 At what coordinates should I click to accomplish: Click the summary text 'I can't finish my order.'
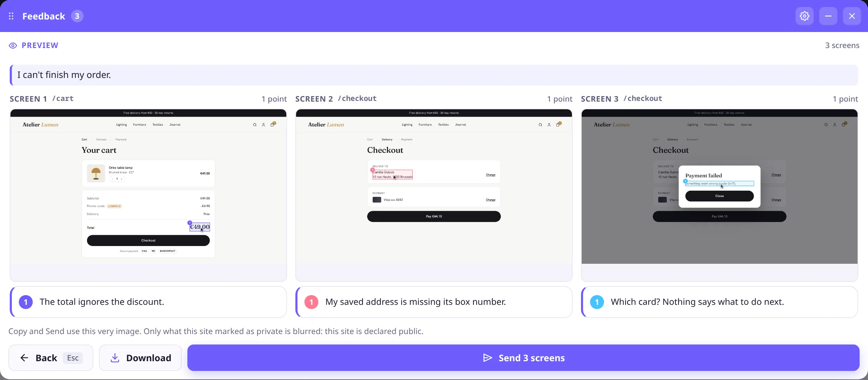click(x=64, y=75)
